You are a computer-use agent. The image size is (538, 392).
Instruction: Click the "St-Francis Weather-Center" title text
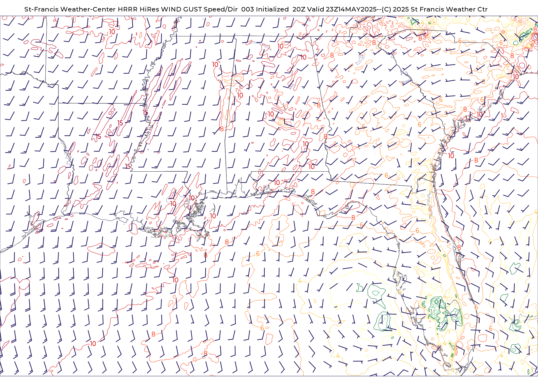(x=70, y=9)
